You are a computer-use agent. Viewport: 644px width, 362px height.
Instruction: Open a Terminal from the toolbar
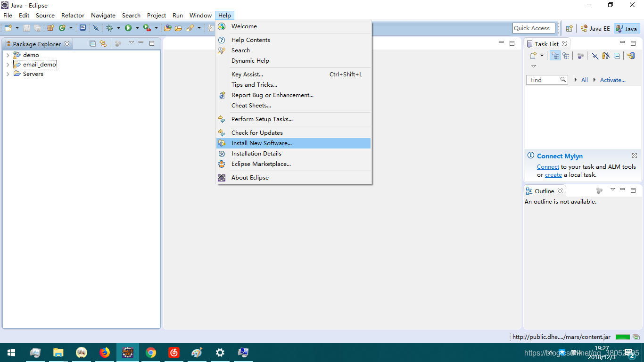pyautogui.click(x=83, y=28)
